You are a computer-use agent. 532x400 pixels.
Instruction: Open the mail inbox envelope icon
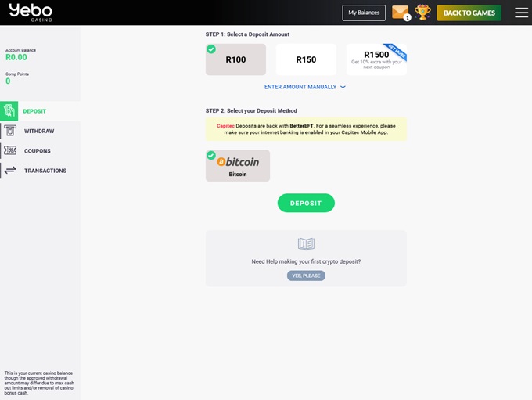pos(400,12)
